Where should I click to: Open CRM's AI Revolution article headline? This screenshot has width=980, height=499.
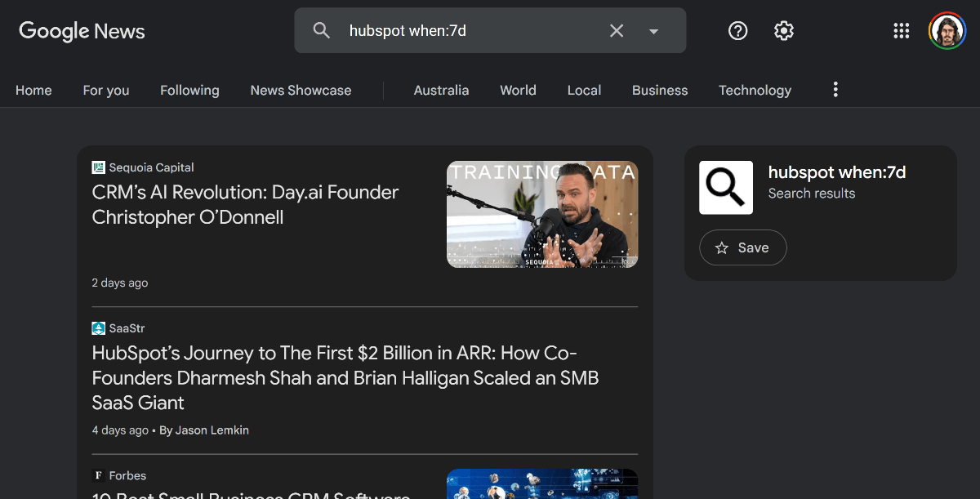(245, 204)
